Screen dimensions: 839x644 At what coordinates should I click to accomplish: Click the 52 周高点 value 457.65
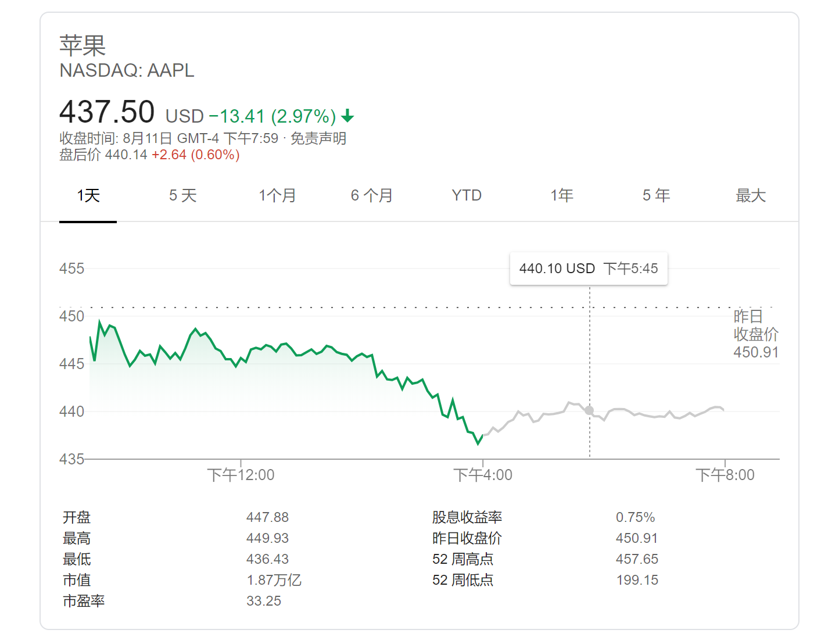point(637,559)
